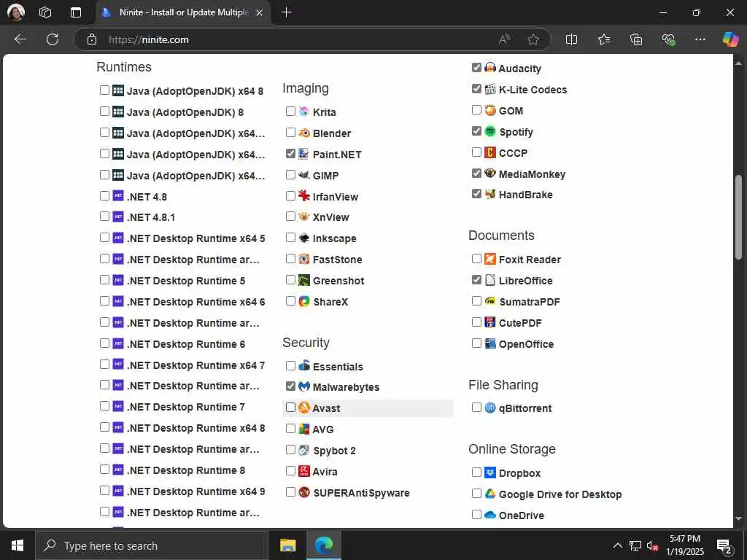
Task: Click the Foxit Reader icon
Action: pyautogui.click(x=490, y=259)
